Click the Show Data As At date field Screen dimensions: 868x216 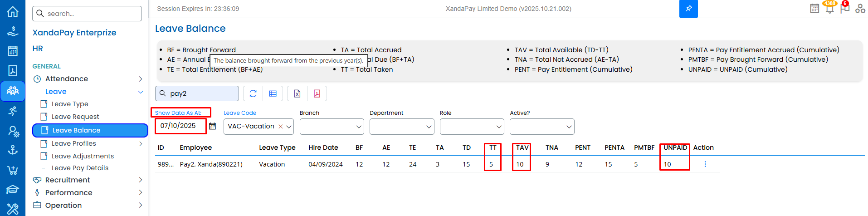coord(180,126)
